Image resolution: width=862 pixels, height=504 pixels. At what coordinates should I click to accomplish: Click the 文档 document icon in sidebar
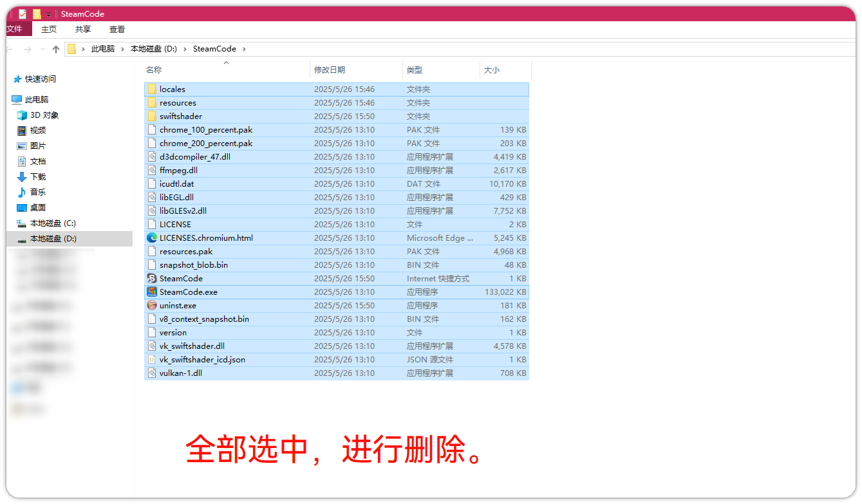22,162
